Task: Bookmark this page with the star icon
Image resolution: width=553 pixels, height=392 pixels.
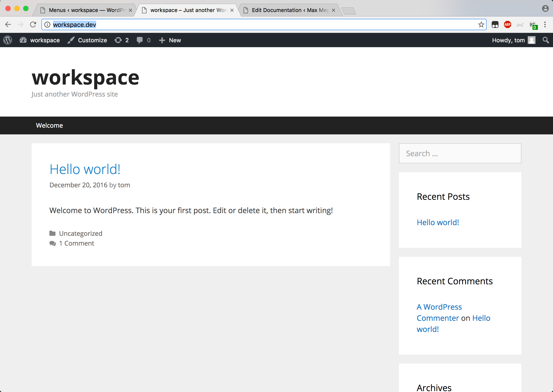Action: point(481,25)
